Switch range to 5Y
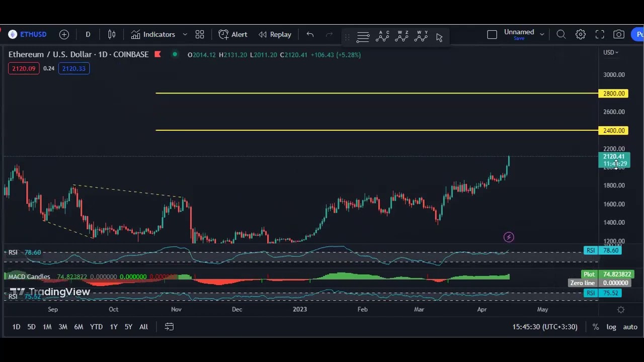Screen dimensions: 644x362 (128, 327)
